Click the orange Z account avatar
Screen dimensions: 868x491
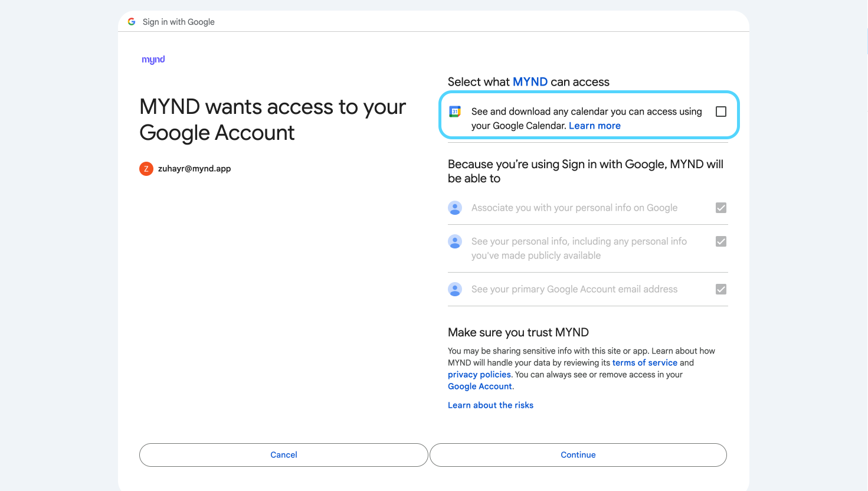coord(146,169)
